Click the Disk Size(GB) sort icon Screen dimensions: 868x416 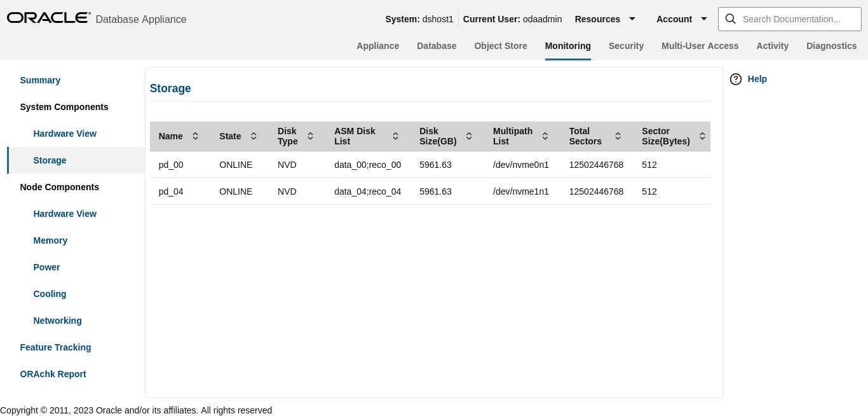click(x=468, y=135)
